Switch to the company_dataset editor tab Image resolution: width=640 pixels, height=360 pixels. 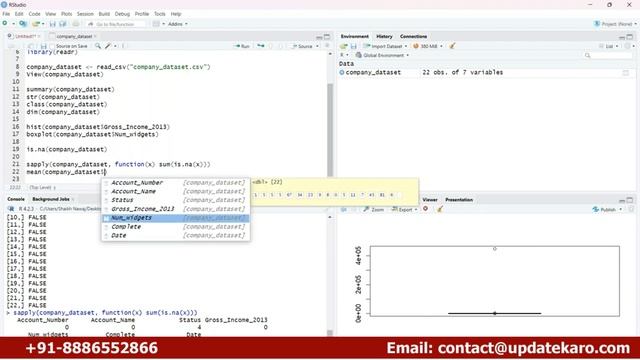click(x=74, y=36)
